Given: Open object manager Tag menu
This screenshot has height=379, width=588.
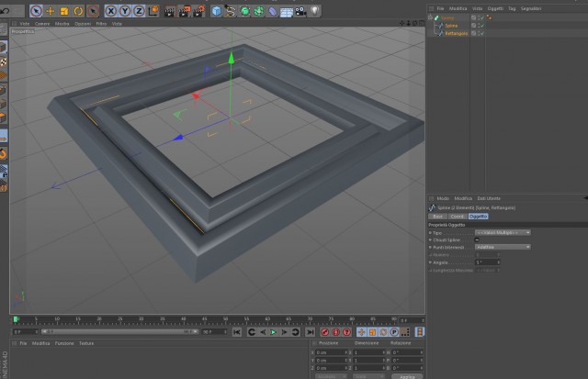Looking at the screenshot, I should (512, 8).
